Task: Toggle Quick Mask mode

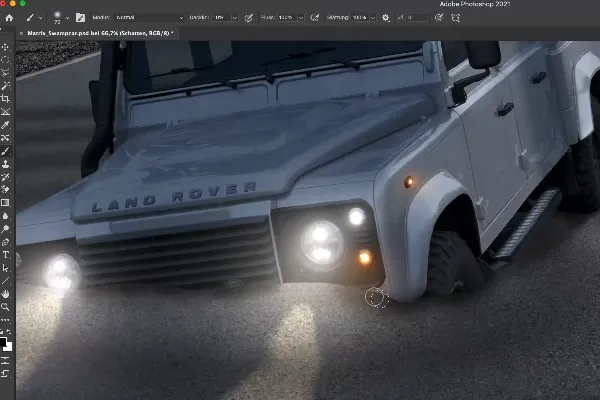Action: pyautogui.click(x=5, y=360)
